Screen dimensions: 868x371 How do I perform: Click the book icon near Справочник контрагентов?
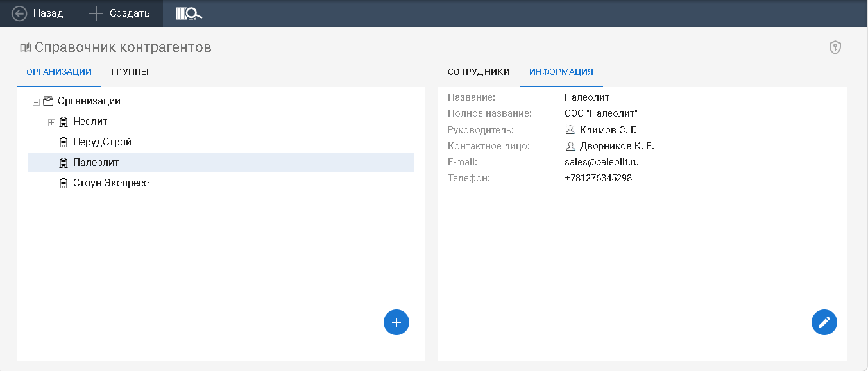coord(26,47)
